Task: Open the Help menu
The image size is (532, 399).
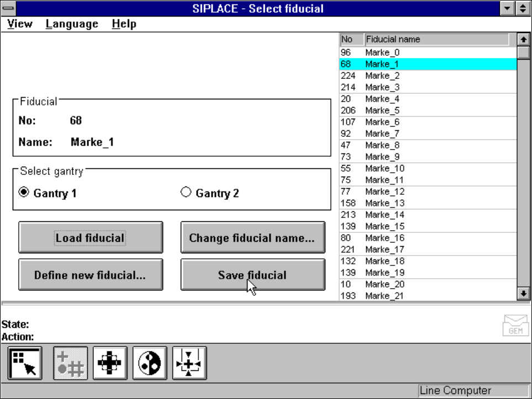Action: pyautogui.click(x=124, y=24)
